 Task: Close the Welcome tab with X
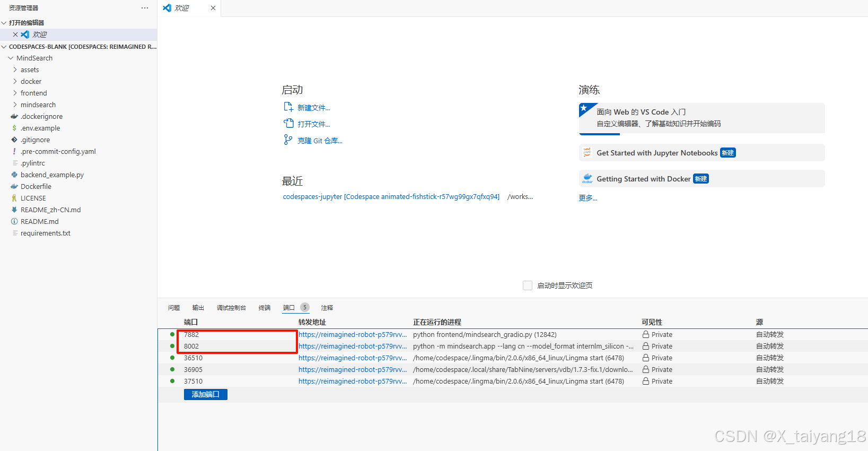pos(213,8)
